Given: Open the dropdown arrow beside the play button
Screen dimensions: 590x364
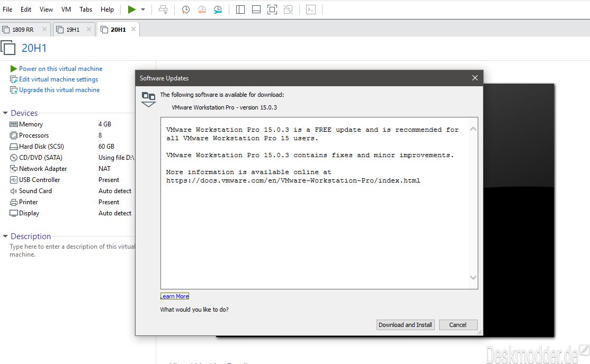Looking at the screenshot, I should pyautogui.click(x=143, y=10).
